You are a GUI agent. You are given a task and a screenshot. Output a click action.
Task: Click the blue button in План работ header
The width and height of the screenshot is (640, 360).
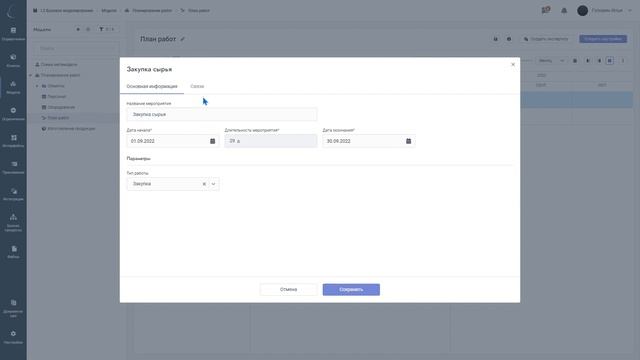(603, 39)
